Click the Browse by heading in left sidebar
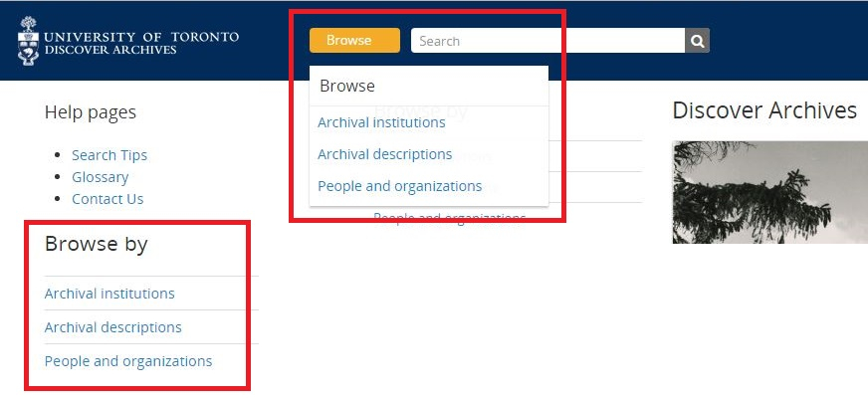 (x=96, y=244)
